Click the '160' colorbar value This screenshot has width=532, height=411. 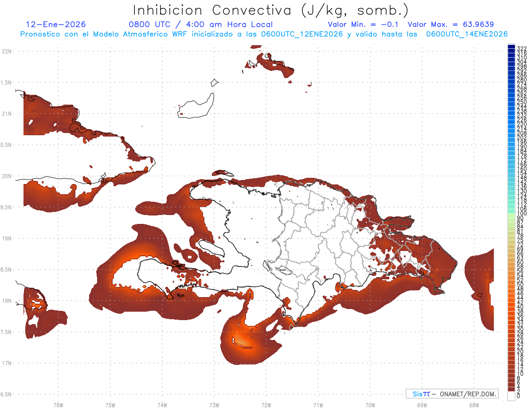(x=522, y=169)
